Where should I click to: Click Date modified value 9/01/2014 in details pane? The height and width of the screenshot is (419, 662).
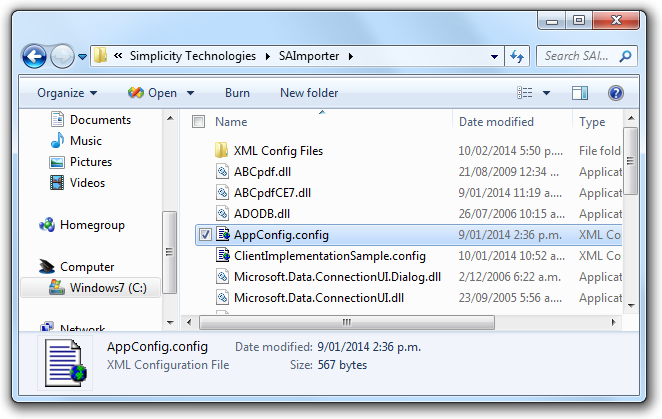[369, 347]
